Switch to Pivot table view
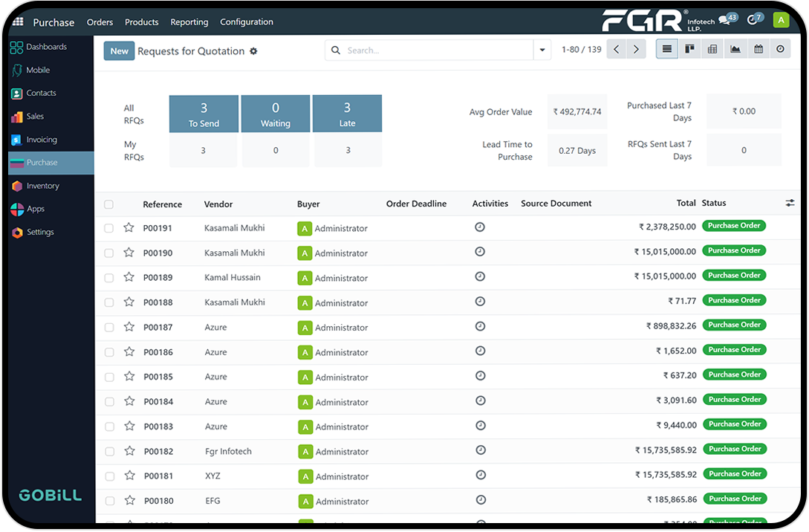This screenshot has height=532, width=809. (x=712, y=50)
